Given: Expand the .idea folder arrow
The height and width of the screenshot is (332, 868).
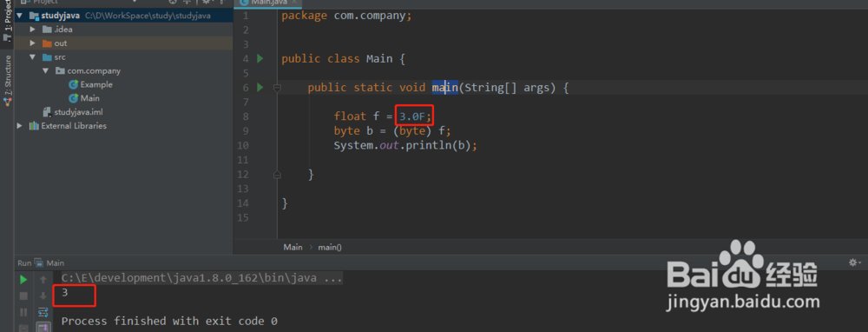Looking at the screenshot, I should tap(33, 30).
